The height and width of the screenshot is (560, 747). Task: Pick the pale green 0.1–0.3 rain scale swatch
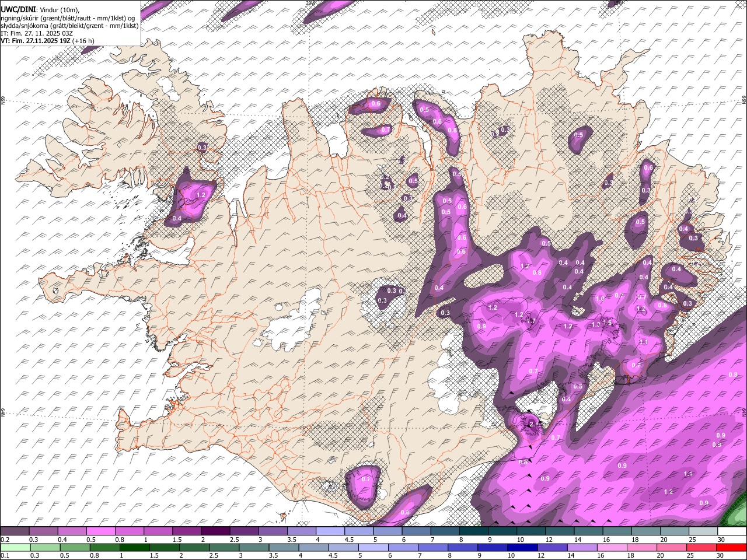tap(16, 547)
